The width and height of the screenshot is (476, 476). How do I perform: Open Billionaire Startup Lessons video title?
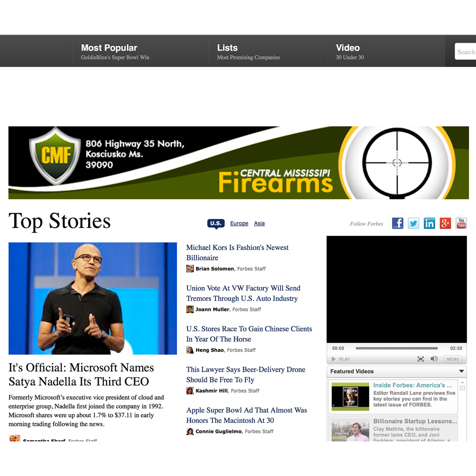click(x=415, y=421)
